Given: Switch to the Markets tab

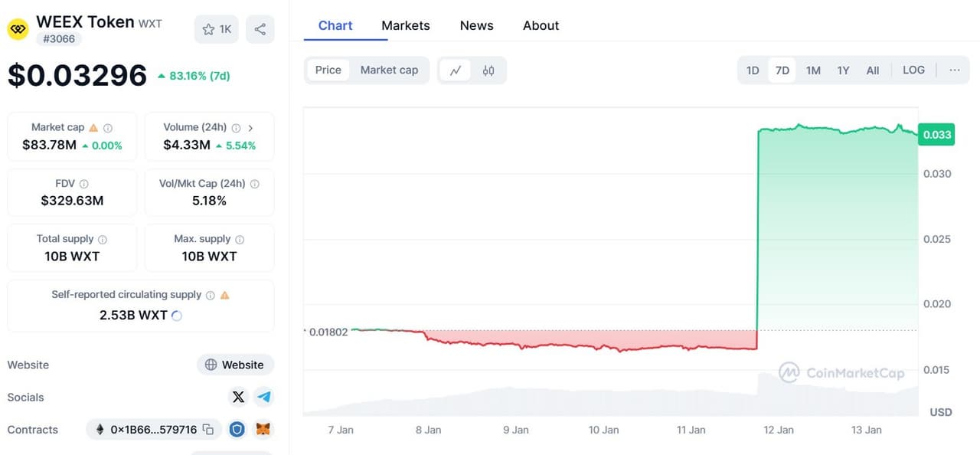Looking at the screenshot, I should (406, 25).
